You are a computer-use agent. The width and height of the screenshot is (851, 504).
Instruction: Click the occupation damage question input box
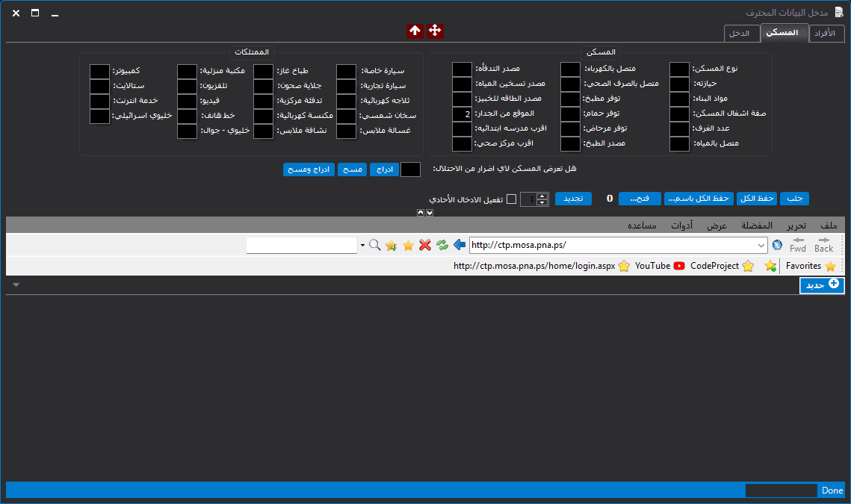tap(410, 169)
